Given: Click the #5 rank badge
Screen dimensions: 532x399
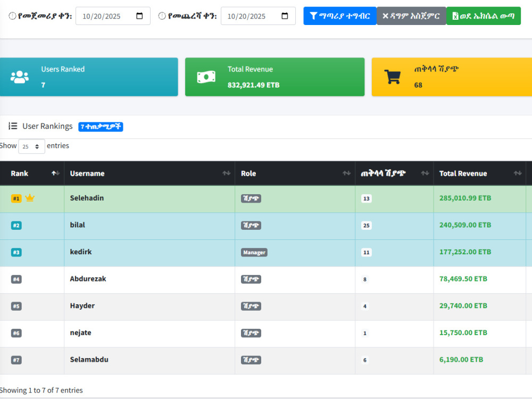Looking at the screenshot, I should [x=16, y=306].
